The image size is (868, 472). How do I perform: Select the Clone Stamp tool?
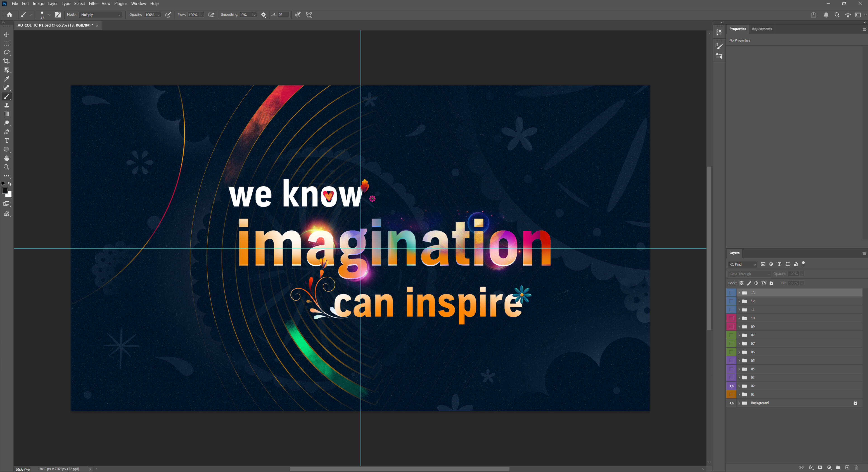pos(6,105)
